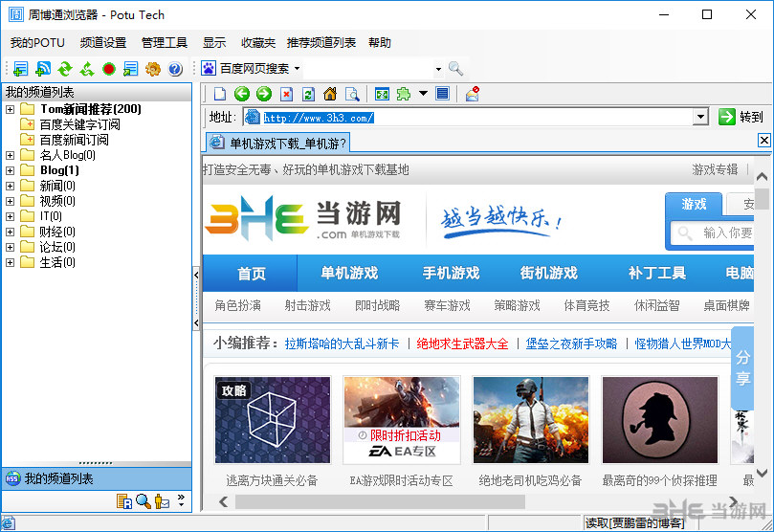This screenshot has height=532, width=774.
Task: Click the add channel group toolbar icon
Action: pyautogui.click(x=20, y=69)
